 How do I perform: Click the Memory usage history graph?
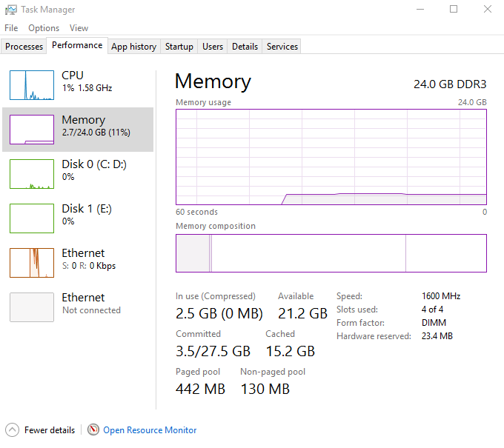coord(331,157)
